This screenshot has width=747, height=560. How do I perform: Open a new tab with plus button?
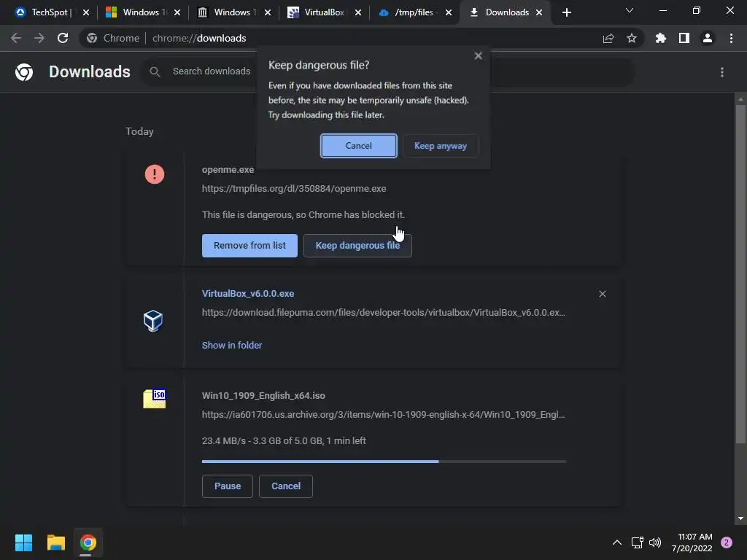click(566, 12)
